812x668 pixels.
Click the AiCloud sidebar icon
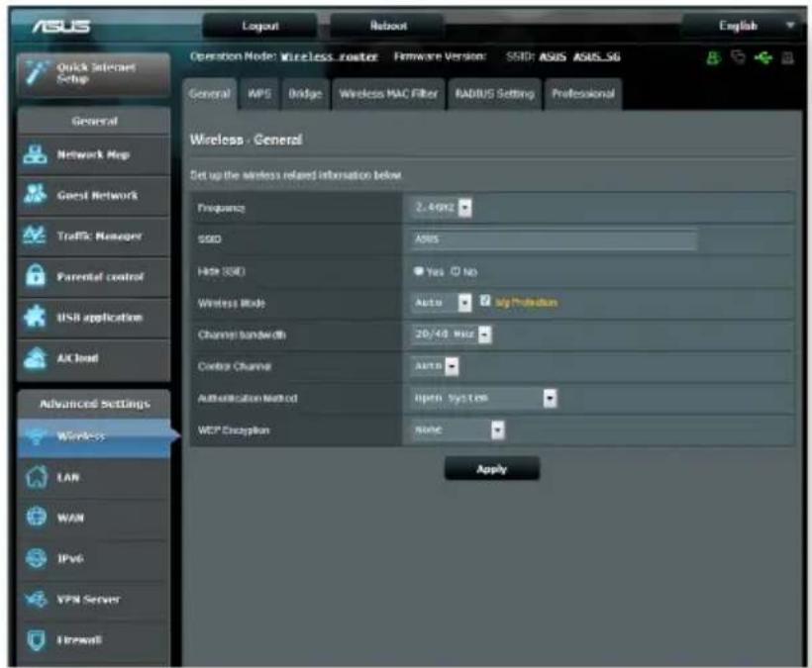pyautogui.click(x=36, y=357)
